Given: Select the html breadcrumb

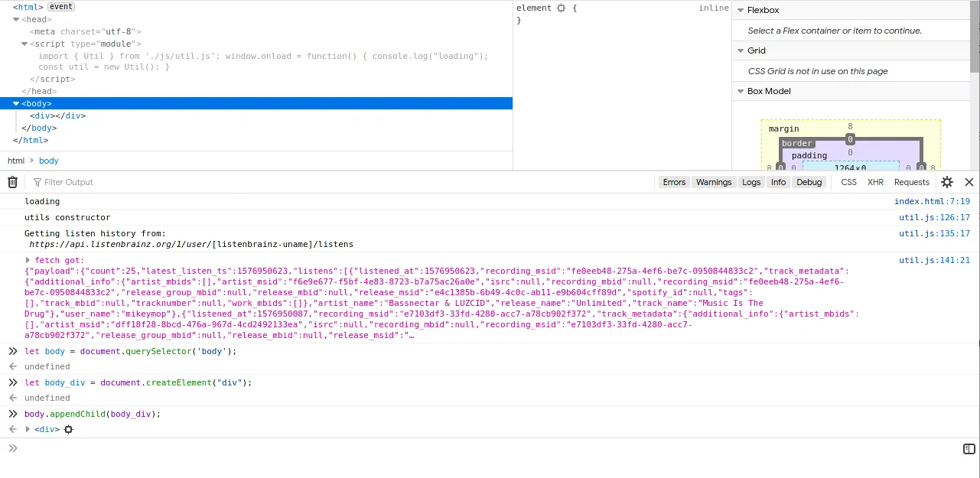Looking at the screenshot, I should coord(16,161).
